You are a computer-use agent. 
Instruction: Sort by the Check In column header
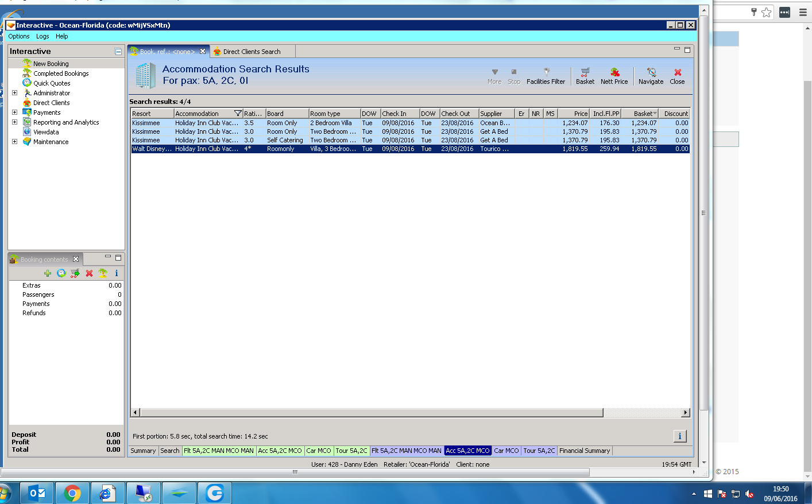coord(400,114)
